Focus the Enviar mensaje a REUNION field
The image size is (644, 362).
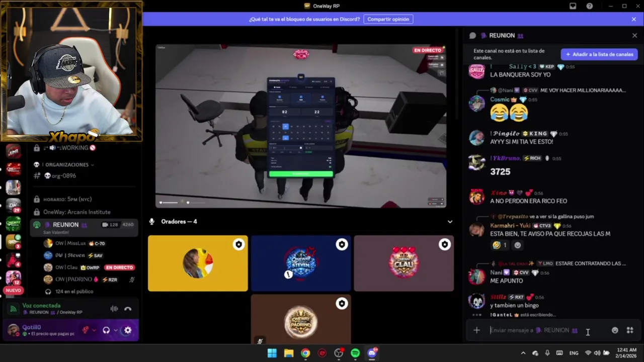547,330
